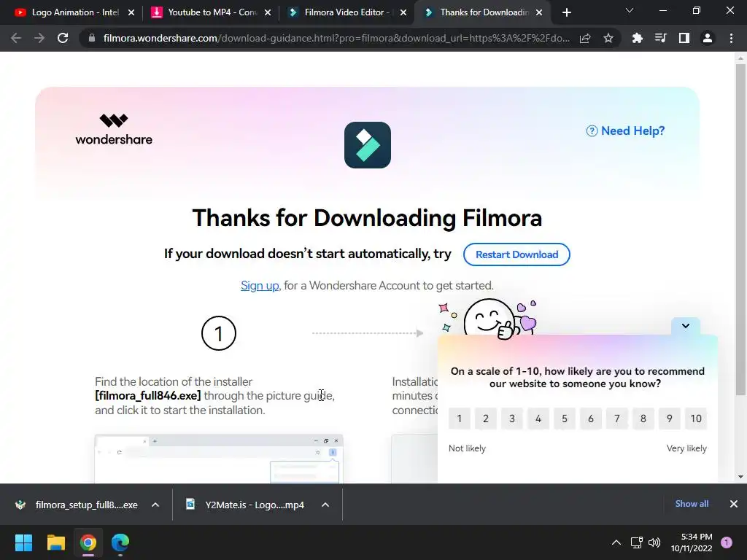The image size is (747, 560).
Task: Open the Need Help? link
Action: click(x=625, y=131)
